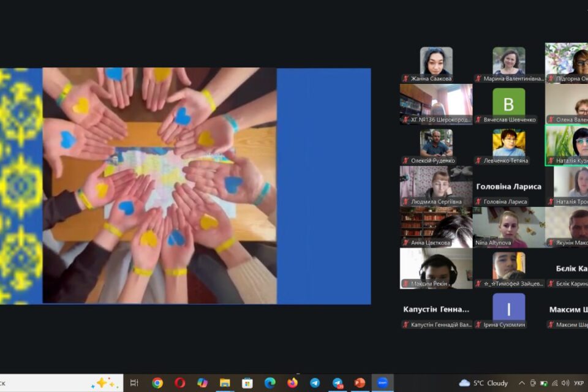The width and height of the screenshot is (588, 392).
Task: Click the large Капустін Генна... name
Action: (x=436, y=309)
